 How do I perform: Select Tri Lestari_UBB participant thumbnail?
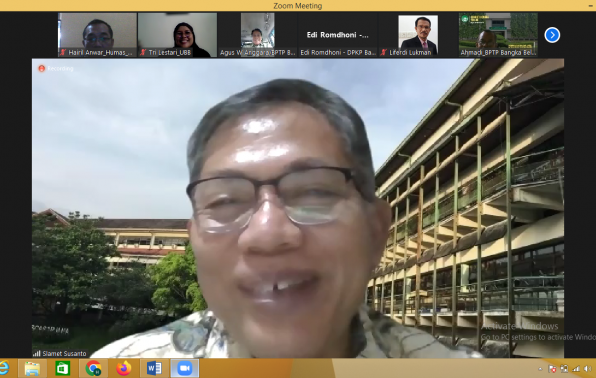(178, 35)
